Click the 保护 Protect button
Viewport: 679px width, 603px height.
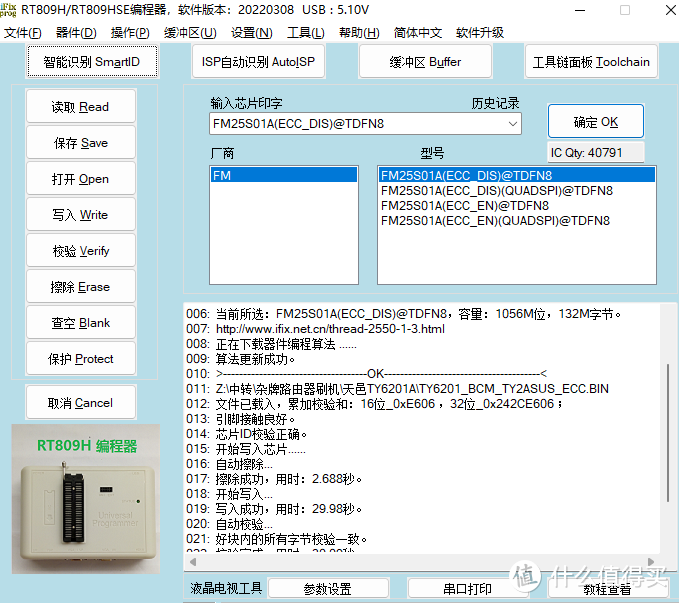(81, 358)
